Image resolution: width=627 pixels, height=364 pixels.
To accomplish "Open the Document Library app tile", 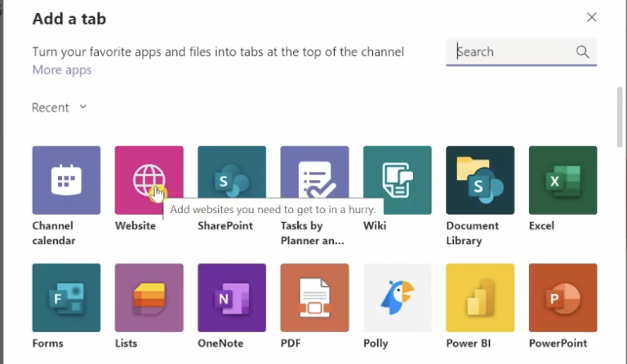I will 480,180.
